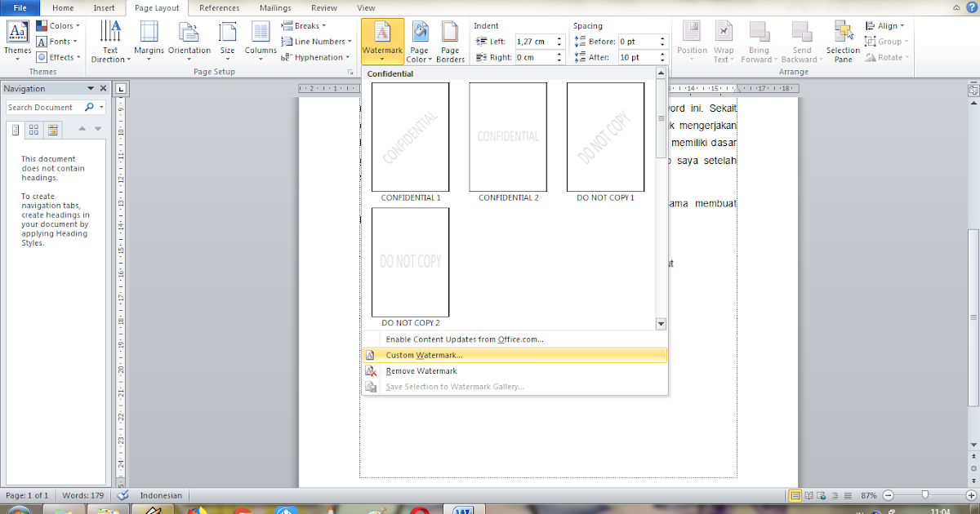Open the Page Borders dialog
980x514 pixels.
pos(450,41)
